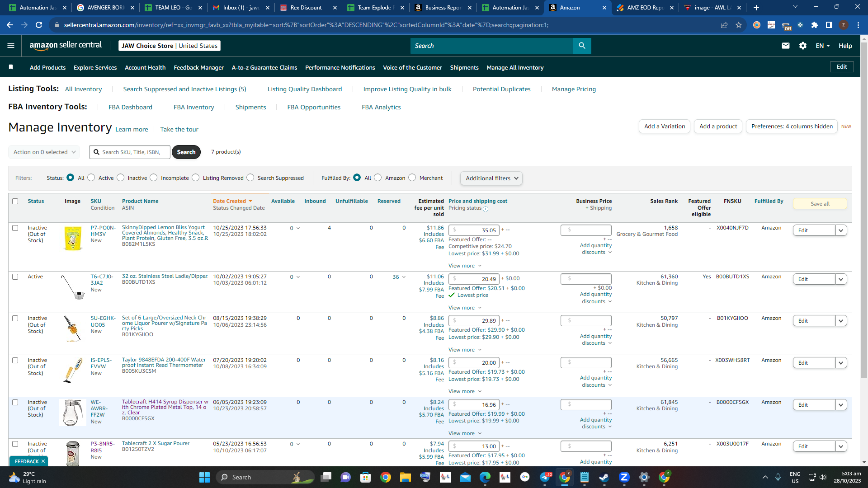Open the Mail app from the taskbar
The width and height of the screenshot is (868, 488).
coord(465,477)
